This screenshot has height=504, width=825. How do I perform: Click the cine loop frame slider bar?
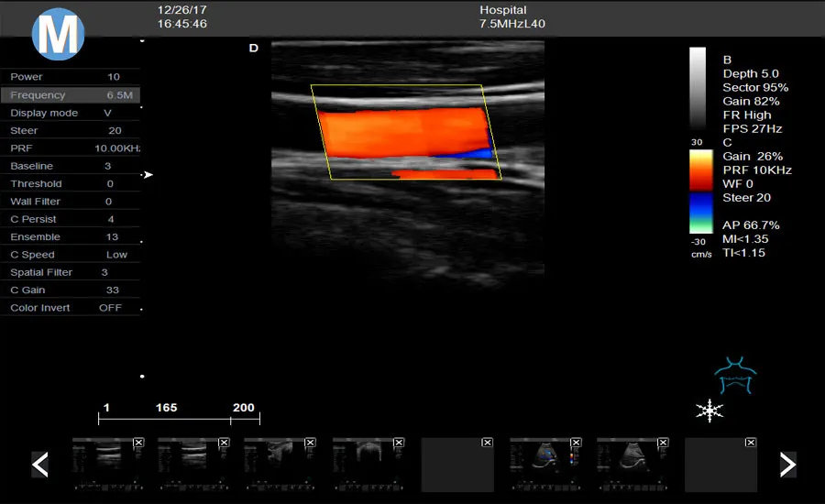click(179, 420)
